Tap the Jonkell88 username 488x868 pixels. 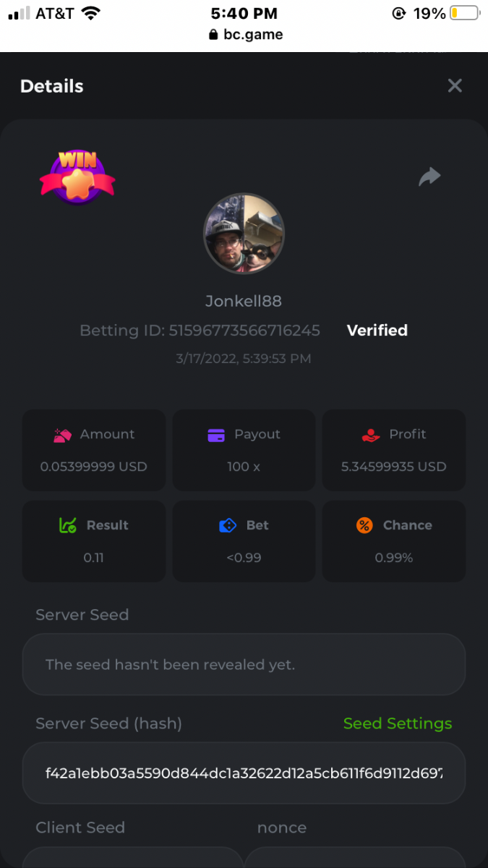point(244,301)
